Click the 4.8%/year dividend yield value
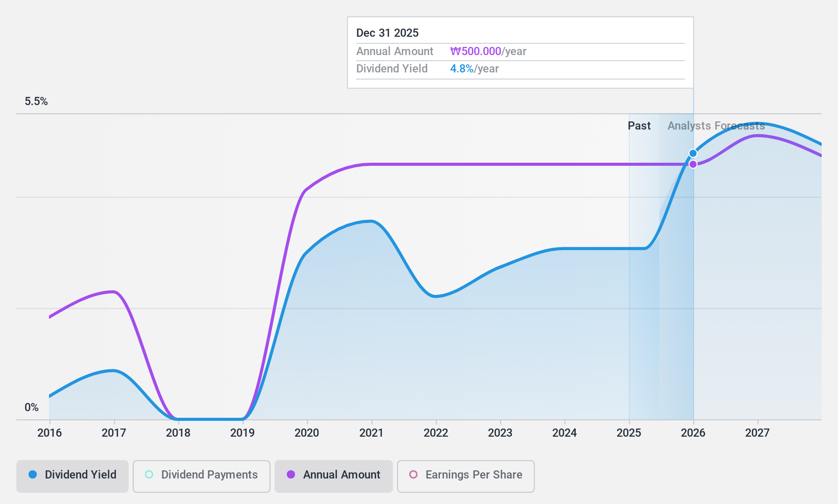 tap(474, 69)
